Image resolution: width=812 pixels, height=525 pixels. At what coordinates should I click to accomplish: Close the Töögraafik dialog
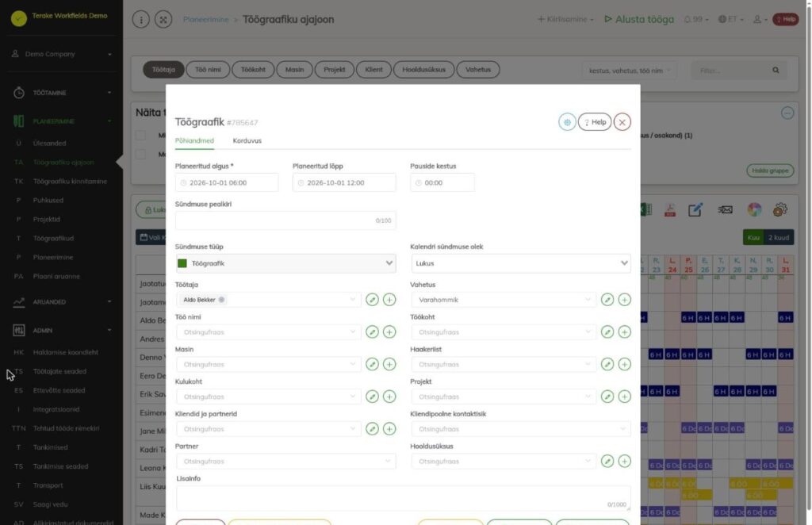tap(622, 122)
